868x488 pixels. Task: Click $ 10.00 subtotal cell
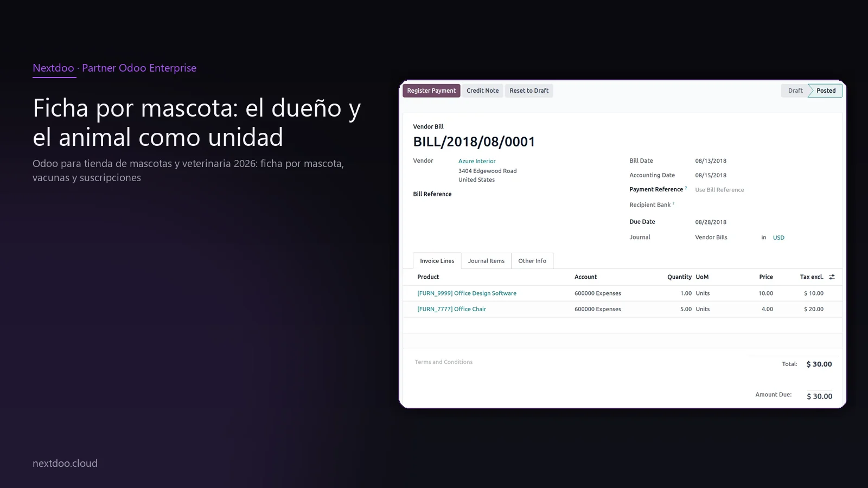click(x=814, y=293)
